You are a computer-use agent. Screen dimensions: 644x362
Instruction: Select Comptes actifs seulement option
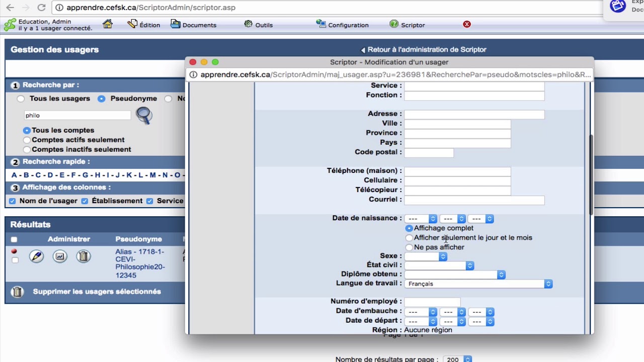pyautogui.click(x=27, y=140)
